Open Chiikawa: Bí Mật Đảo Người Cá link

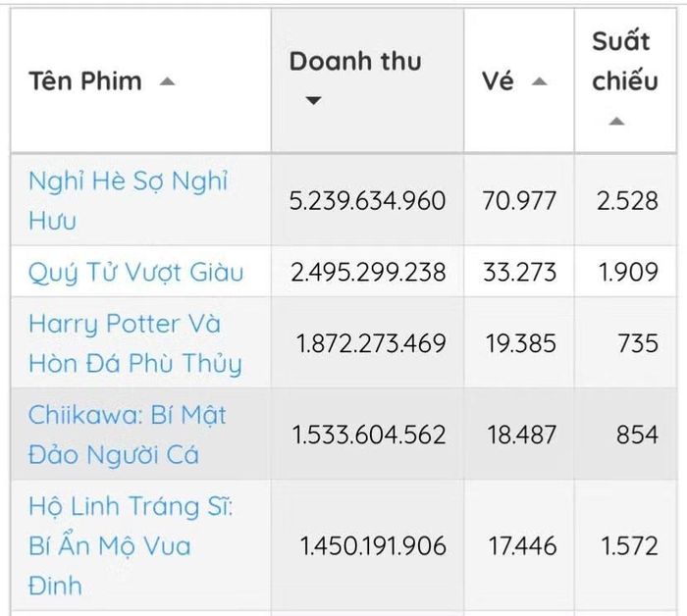(127, 435)
